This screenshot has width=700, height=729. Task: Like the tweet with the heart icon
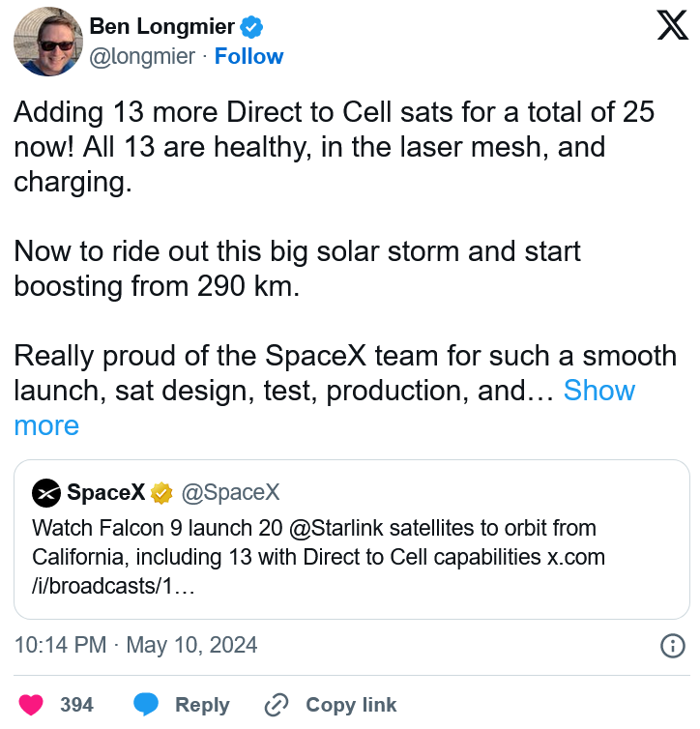click(x=31, y=705)
